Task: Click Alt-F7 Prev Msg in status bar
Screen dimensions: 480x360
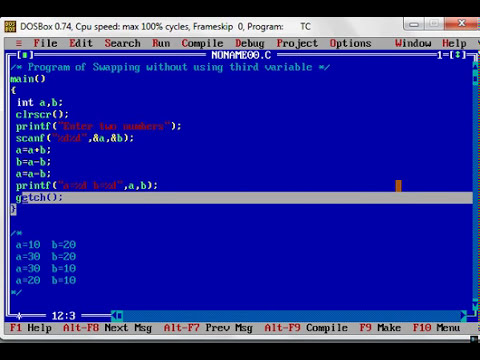Action: 208,328
